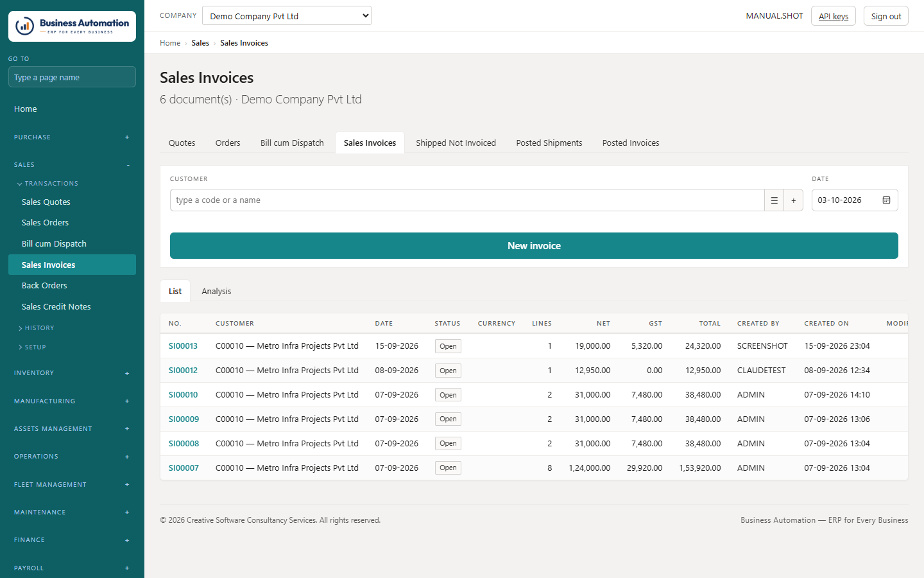Switch to the Analysis tab
The image size is (924, 578).
216,291
